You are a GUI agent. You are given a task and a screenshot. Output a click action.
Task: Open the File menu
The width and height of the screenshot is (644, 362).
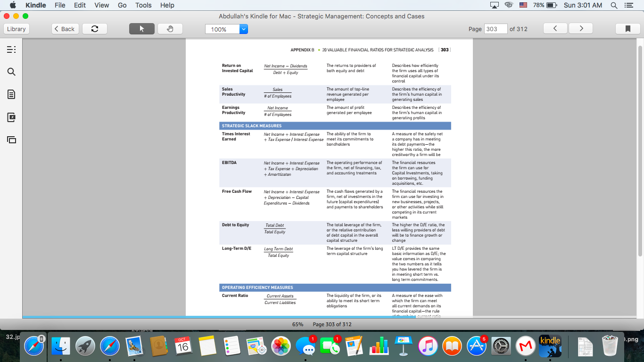coord(60,5)
